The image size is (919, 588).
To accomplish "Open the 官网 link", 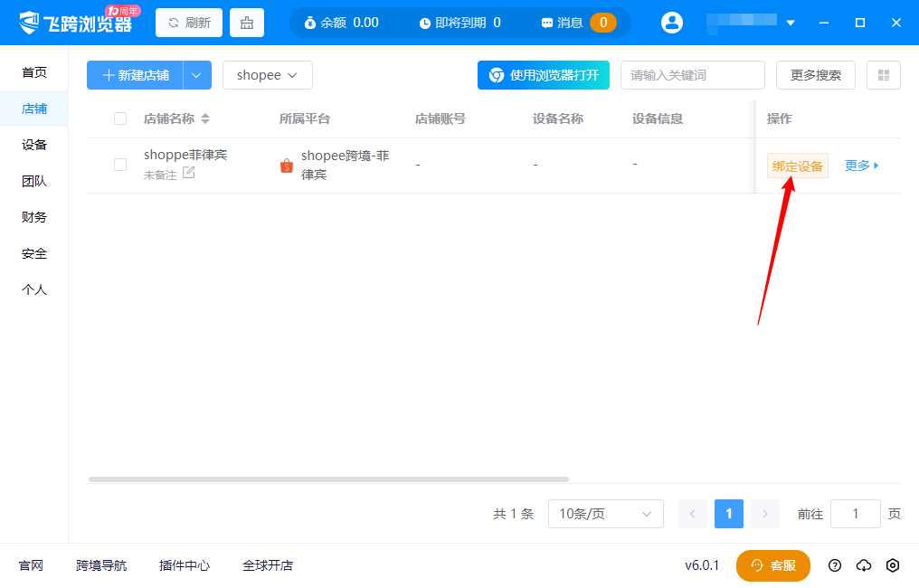I will (31, 565).
